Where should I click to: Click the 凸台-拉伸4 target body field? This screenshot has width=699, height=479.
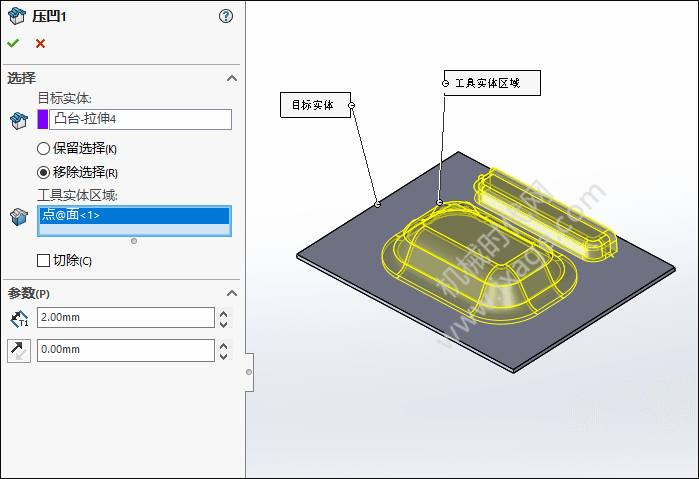click(x=140, y=119)
